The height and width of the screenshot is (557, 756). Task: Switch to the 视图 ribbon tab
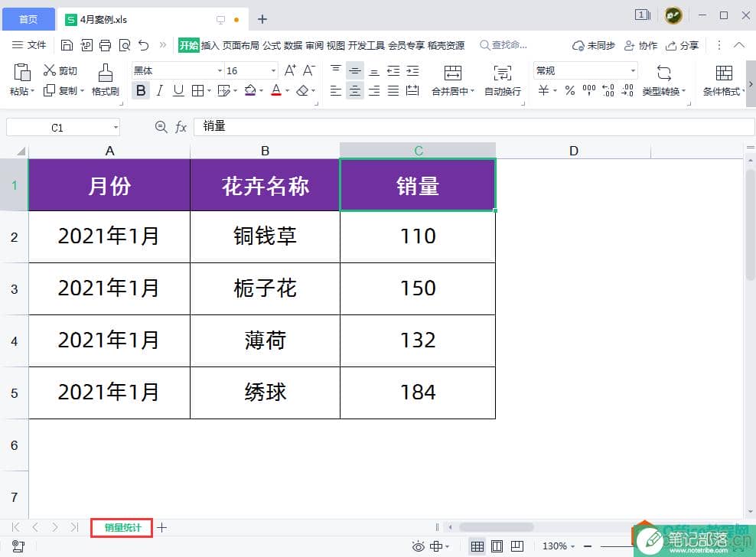[336, 45]
